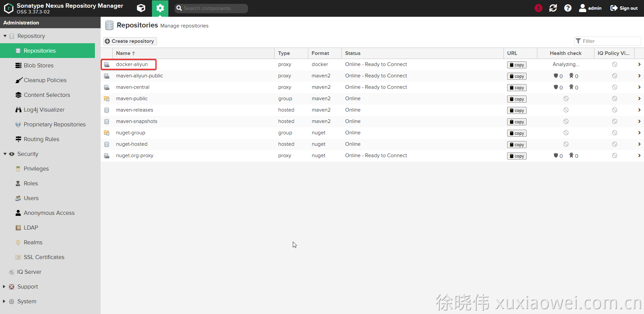The width and height of the screenshot is (644, 314).
Task: Click Sign out in the header
Action: point(624,8)
